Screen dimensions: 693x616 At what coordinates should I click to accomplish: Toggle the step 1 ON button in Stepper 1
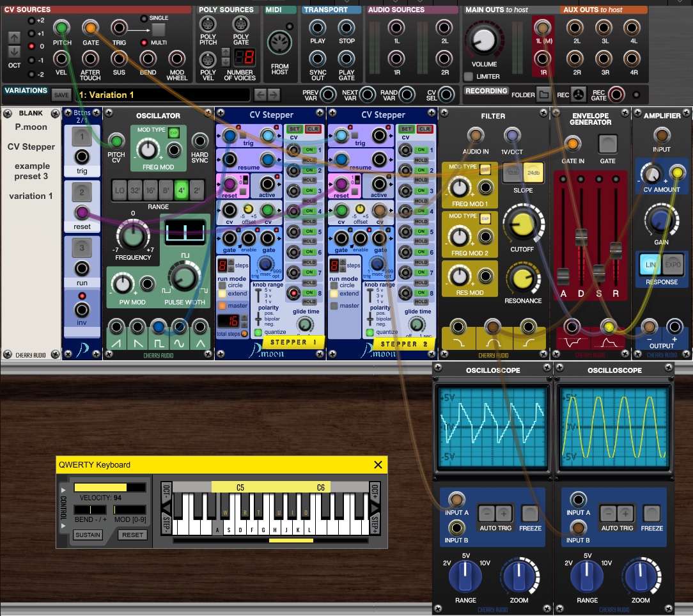tap(308, 150)
